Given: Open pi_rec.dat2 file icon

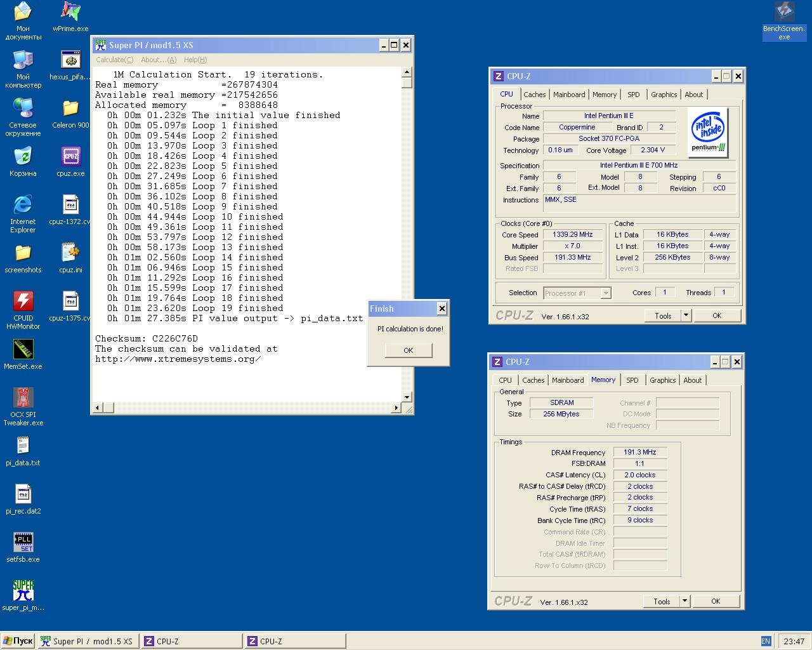Looking at the screenshot, I should [x=23, y=500].
